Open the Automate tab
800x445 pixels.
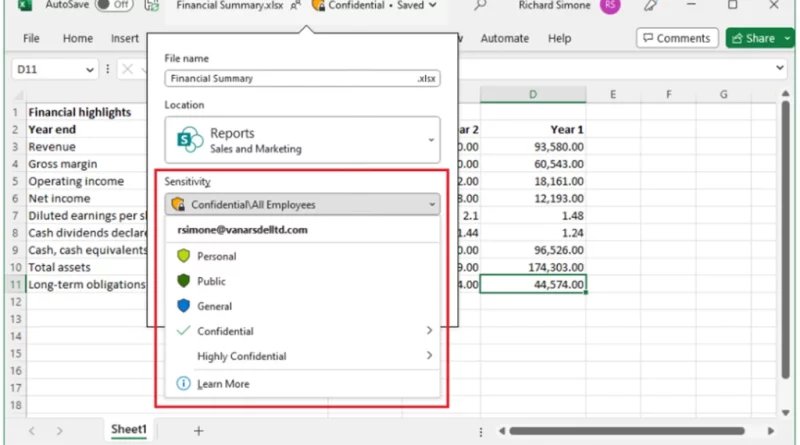505,38
